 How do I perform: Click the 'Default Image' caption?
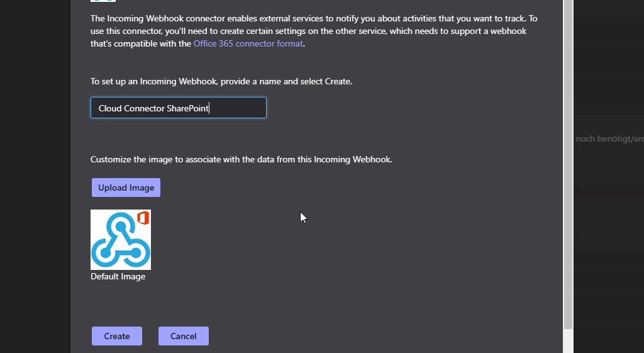118,276
